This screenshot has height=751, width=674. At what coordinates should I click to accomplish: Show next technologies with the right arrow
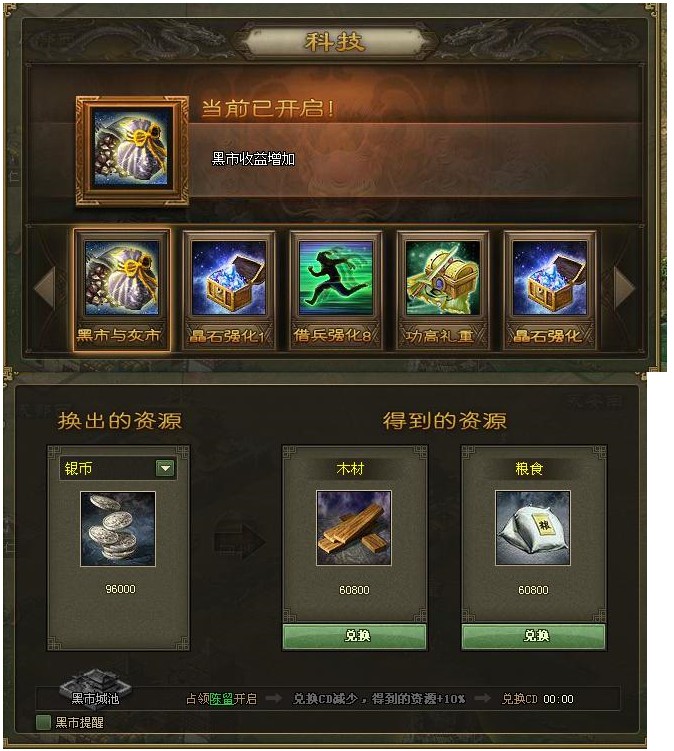coord(624,288)
